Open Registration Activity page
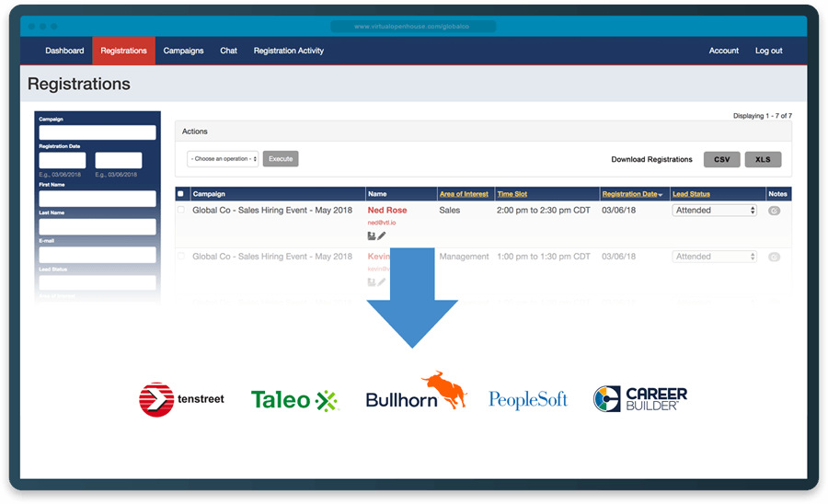Image resolution: width=828 pixels, height=504 pixels. tap(288, 51)
